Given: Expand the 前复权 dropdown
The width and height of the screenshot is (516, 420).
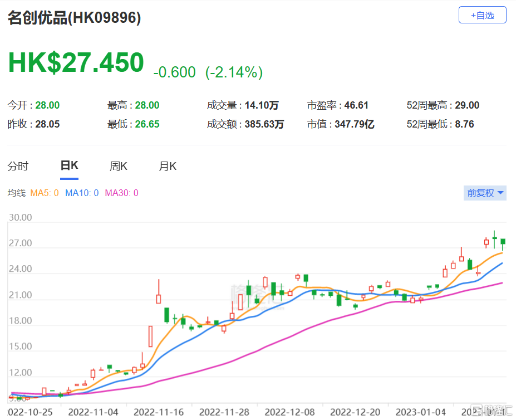Looking at the screenshot, I should pyautogui.click(x=485, y=193).
